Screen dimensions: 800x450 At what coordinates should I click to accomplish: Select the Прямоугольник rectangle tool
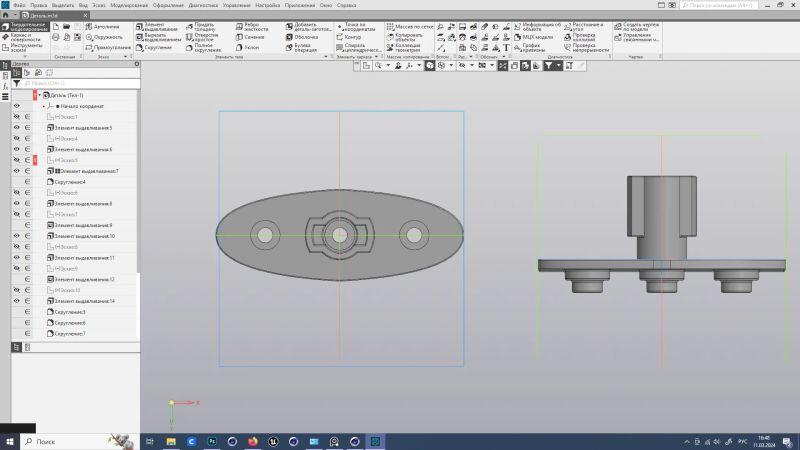[x=108, y=47]
